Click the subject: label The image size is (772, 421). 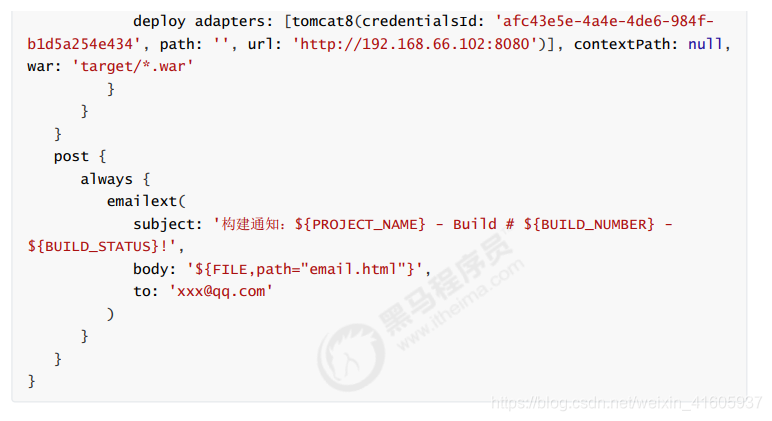click(x=168, y=225)
